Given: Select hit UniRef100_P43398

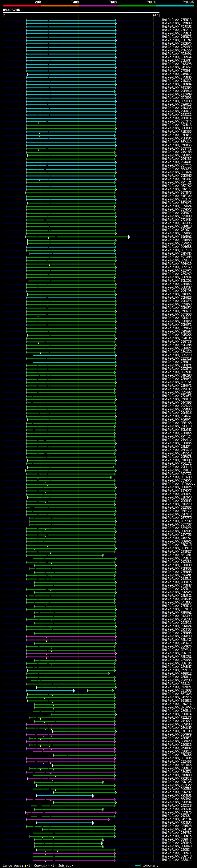Looking at the screenshot, I should click(x=177, y=64).
